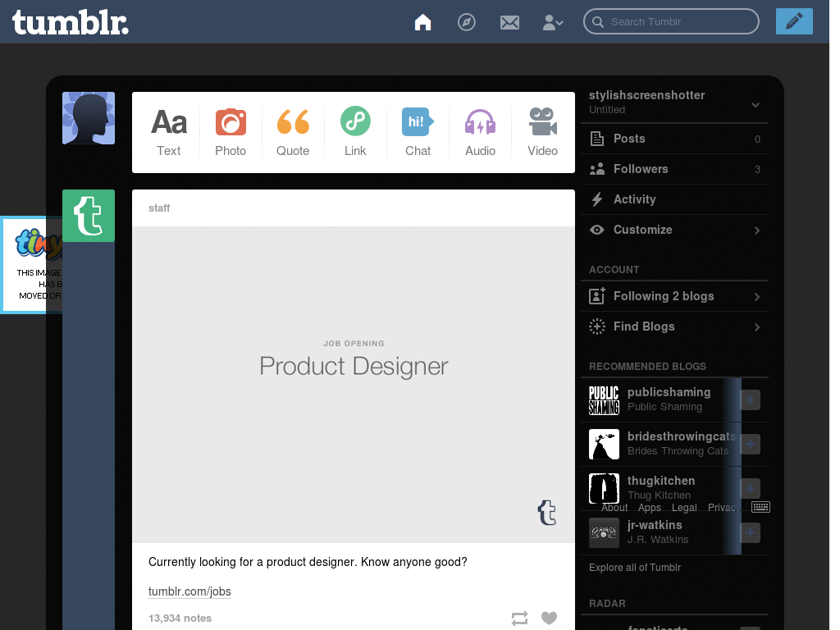Click the publicshaming avatar thumbnail
This screenshot has height=630, width=840.
point(604,400)
